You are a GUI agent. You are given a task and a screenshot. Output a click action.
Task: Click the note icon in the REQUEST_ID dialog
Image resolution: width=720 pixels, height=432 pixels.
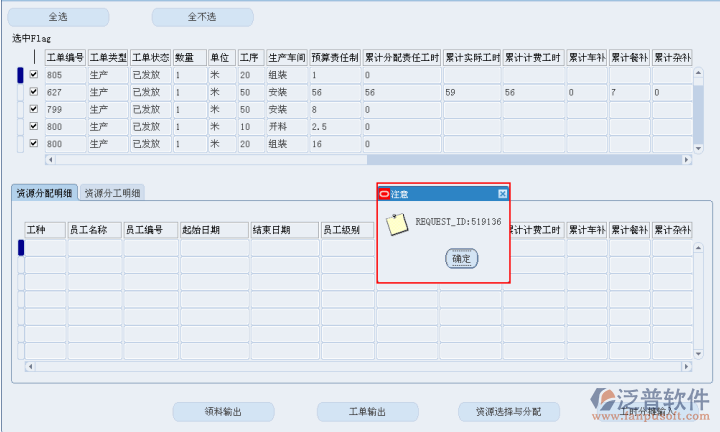tap(397, 224)
